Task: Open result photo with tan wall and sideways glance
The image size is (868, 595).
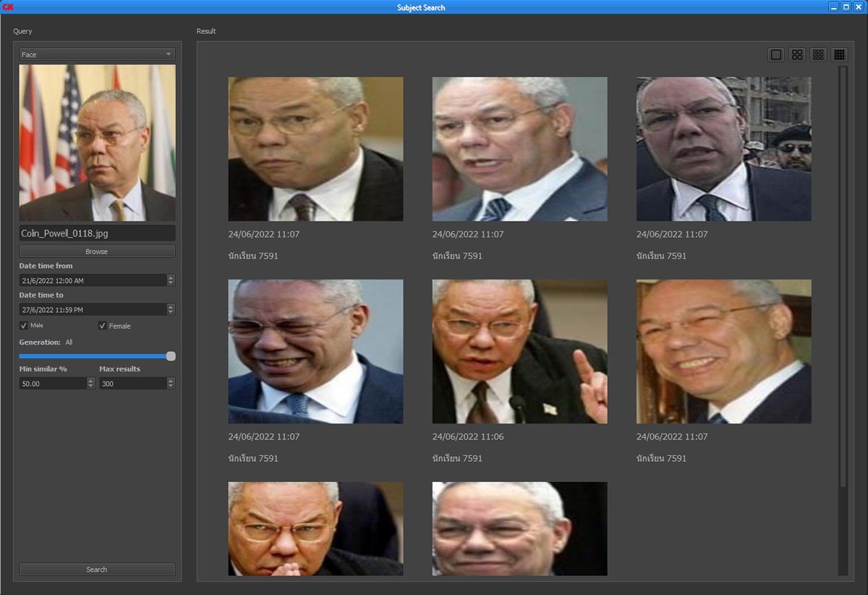Action: coord(315,149)
